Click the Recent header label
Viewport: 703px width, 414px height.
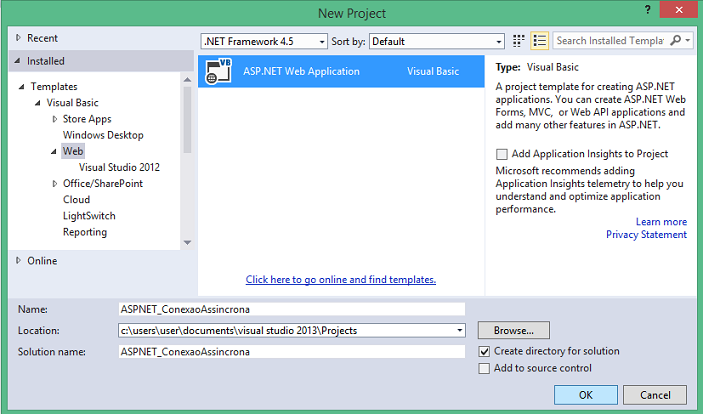[42, 38]
